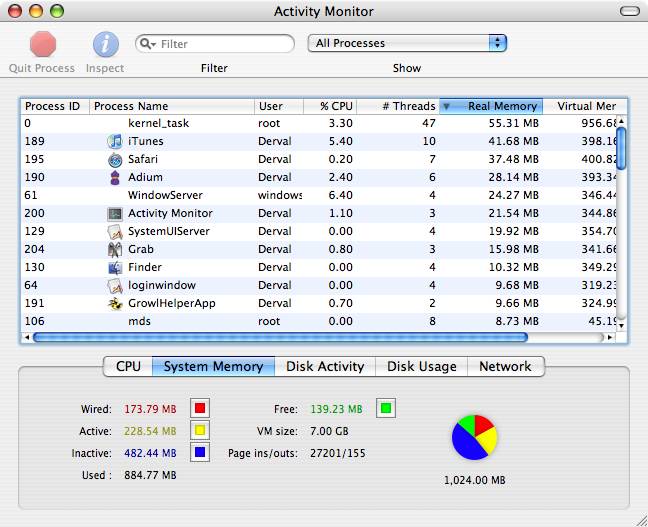Sort by # Threads column header
The height and width of the screenshot is (527, 648).
pos(398,106)
